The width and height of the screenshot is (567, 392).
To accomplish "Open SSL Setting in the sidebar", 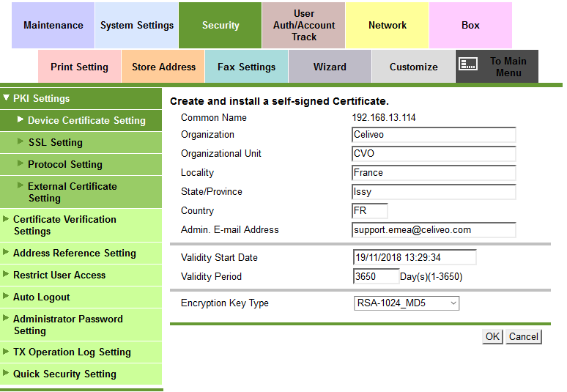I will click(56, 142).
